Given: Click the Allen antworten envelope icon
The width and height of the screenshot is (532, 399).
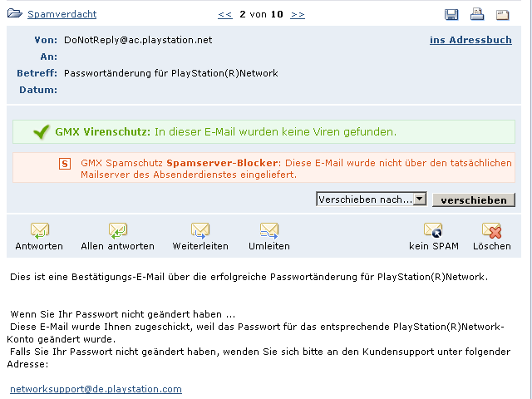Looking at the screenshot, I should point(117,230).
